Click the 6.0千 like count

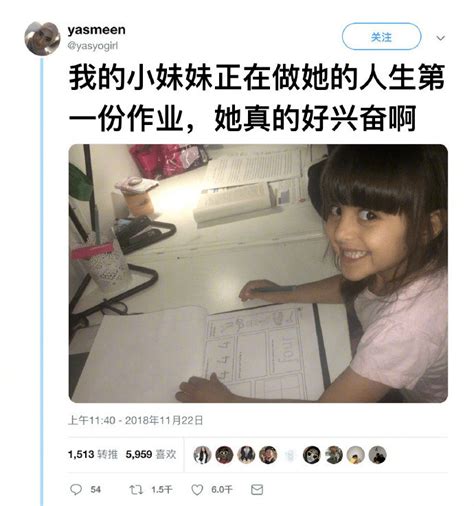221,490
